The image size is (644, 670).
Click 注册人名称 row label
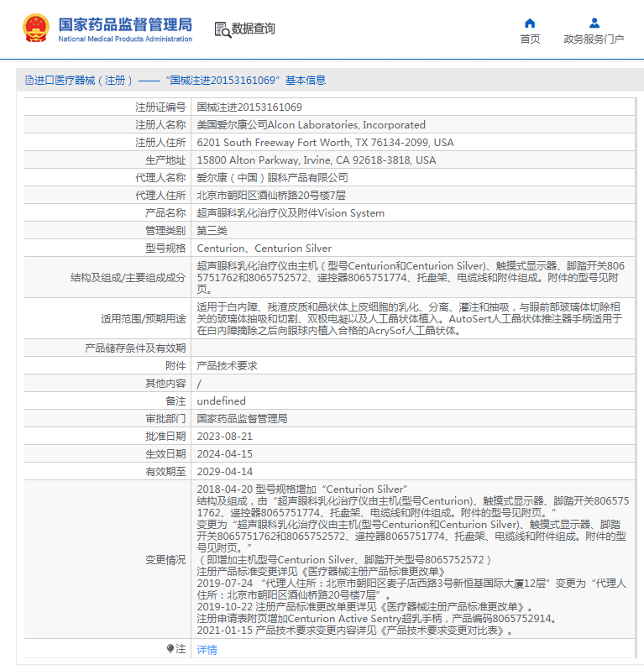tap(160, 125)
